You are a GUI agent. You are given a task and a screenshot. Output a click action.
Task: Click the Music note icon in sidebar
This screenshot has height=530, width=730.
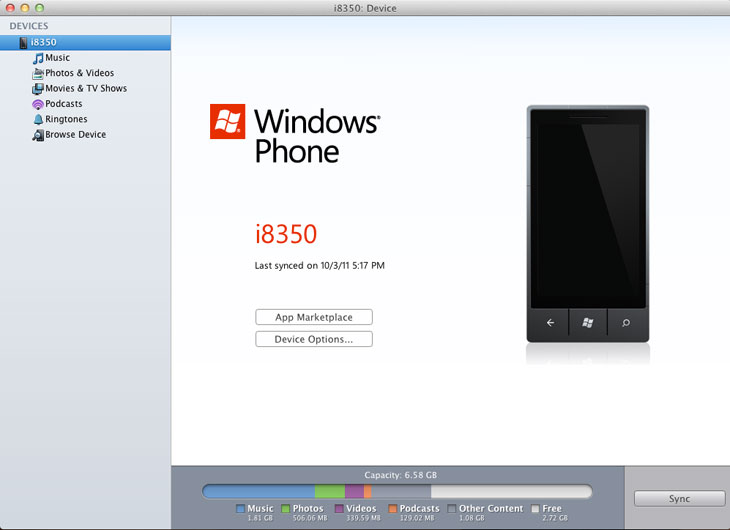[x=37, y=58]
